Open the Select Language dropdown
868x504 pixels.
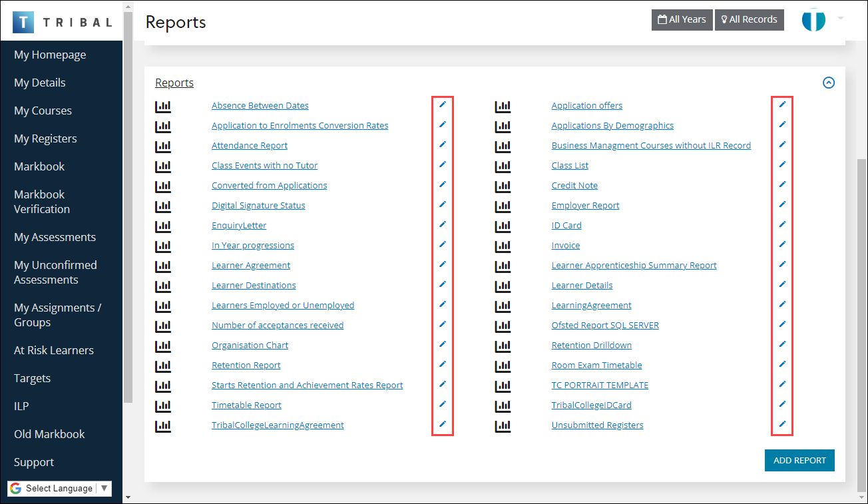point(59,488)
